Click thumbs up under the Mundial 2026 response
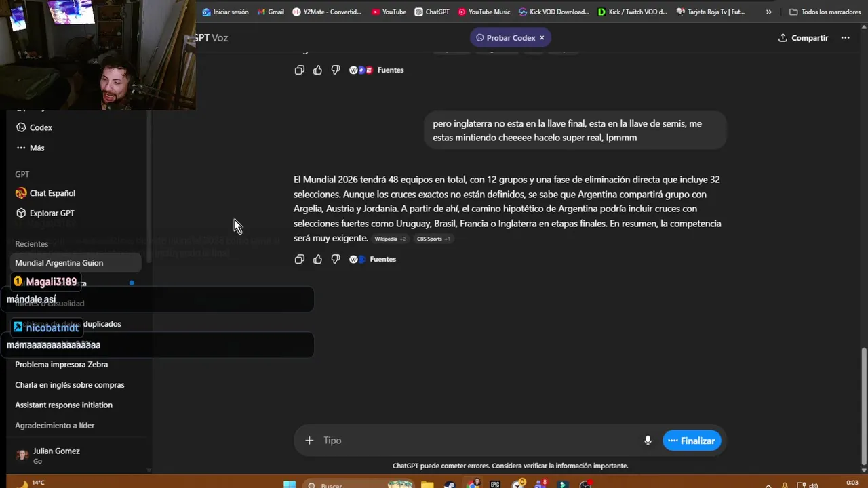 317,259
